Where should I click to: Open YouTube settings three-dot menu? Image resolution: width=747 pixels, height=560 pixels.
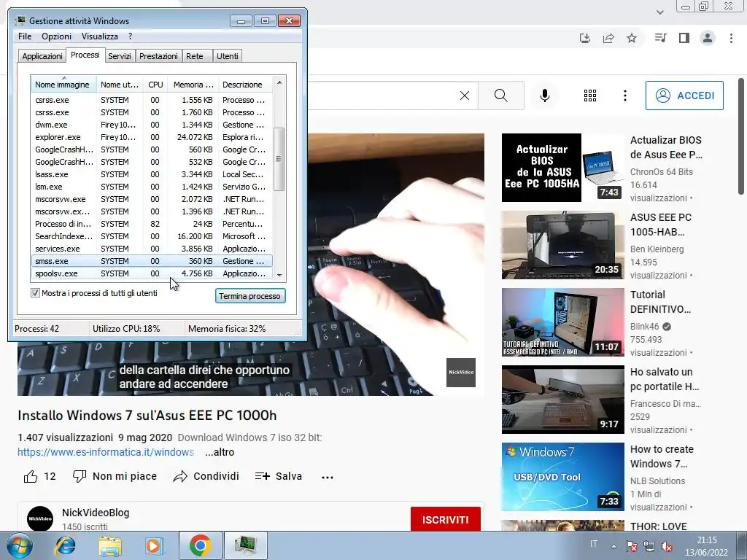click(625, 96)
